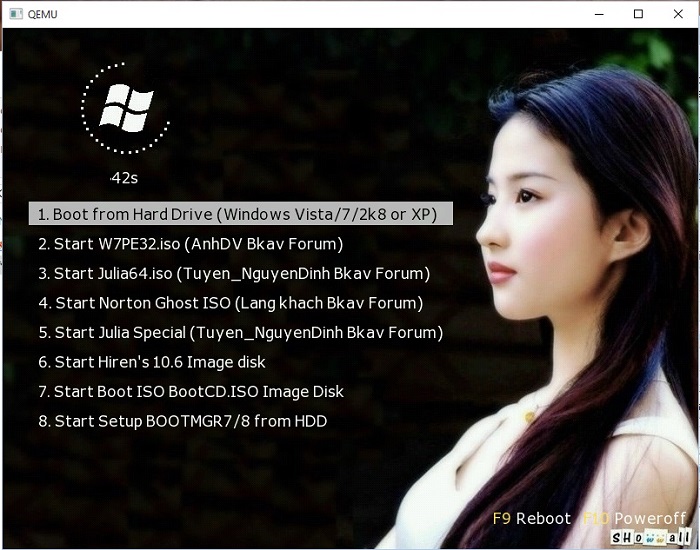The height and width of the screenshot is (550, 700).
Task: Click the F10 Poweroff label
Action: 634,518
